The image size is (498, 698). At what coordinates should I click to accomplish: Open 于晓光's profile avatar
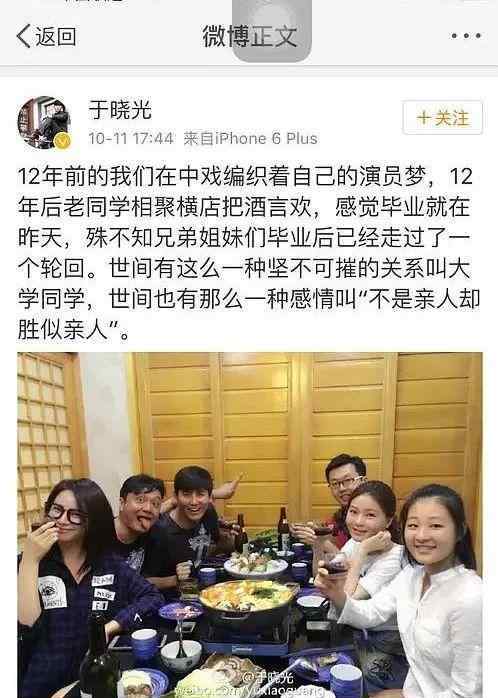tap(44, 122)
